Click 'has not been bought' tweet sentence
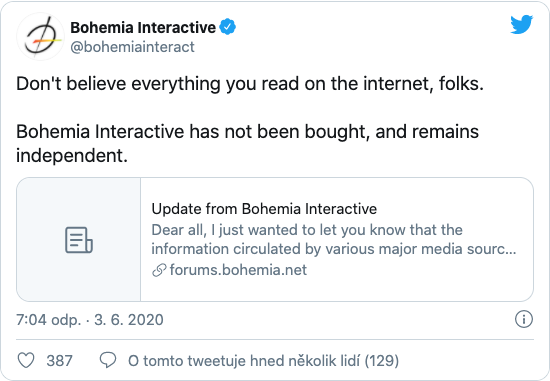This screenshot has height=381, width=550. click(280, 132)
